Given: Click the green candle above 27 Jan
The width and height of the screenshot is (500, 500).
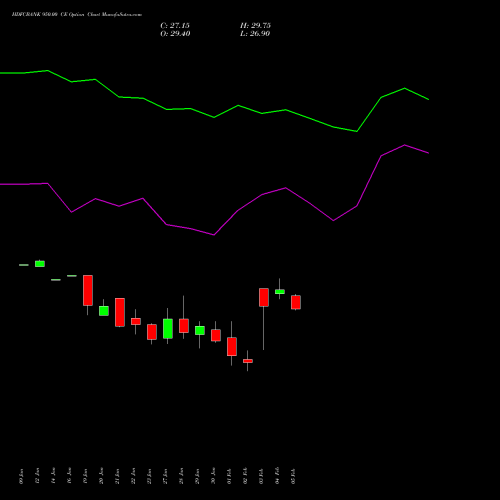Looking at the screenshot, I should (168, 329).
